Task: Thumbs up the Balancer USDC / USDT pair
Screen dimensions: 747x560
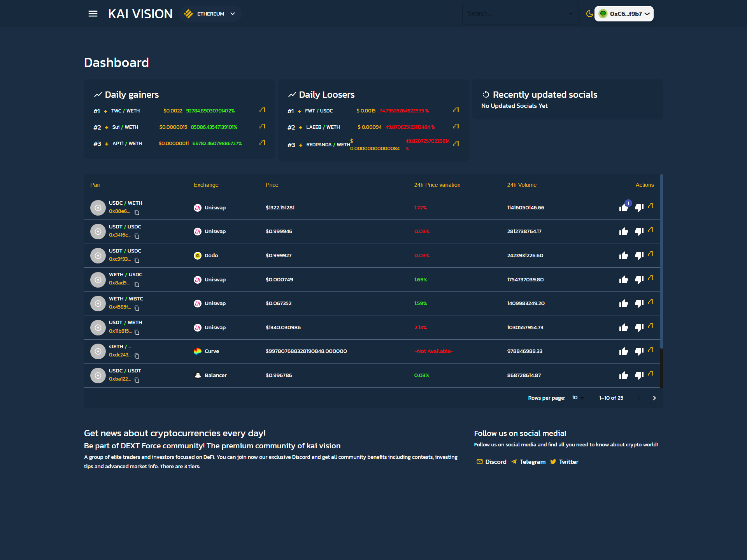Action: pos(623,376)
